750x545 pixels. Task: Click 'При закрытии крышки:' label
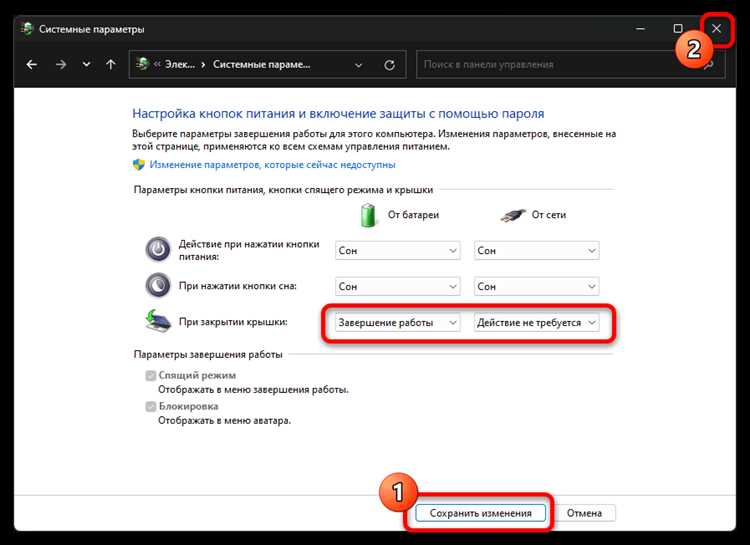pyautogui.click(x=233, y=322)
